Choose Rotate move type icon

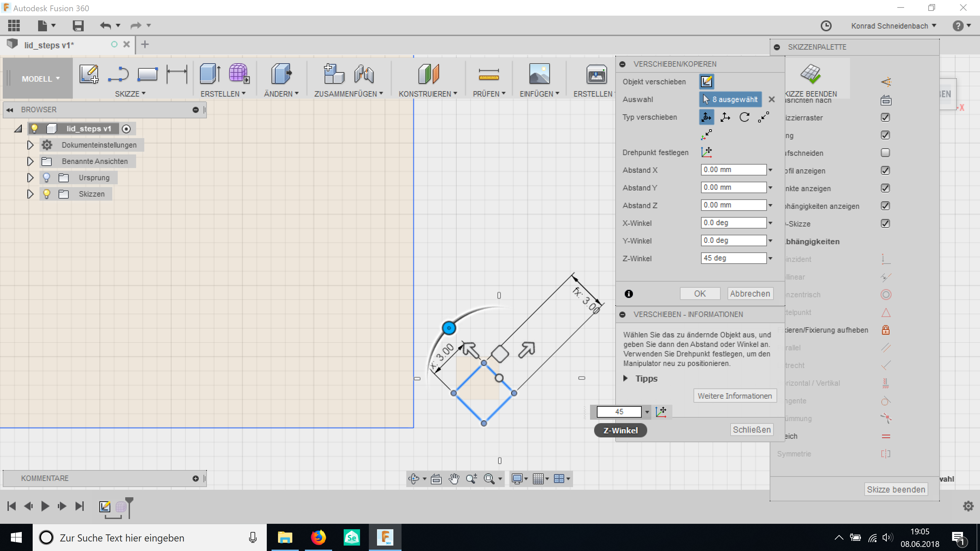pyautogui.click(x=745, y=117)
